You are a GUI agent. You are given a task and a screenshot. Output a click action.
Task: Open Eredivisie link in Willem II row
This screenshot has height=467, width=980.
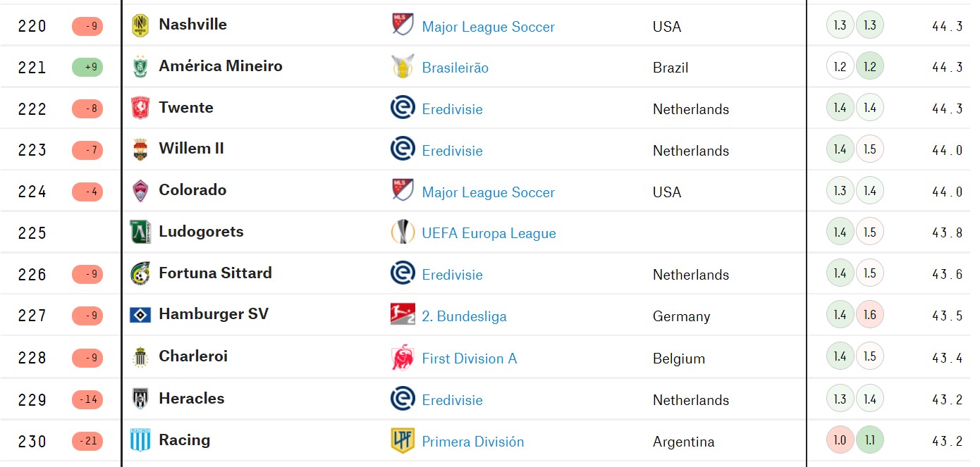pos(452,151)
